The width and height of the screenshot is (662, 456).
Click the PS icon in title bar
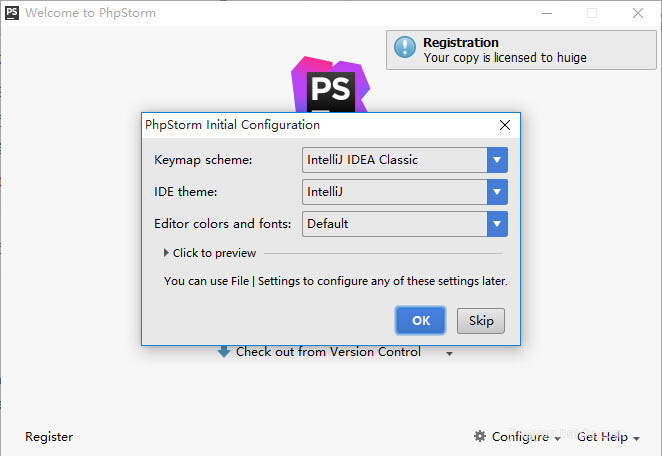tap(11, 13)
